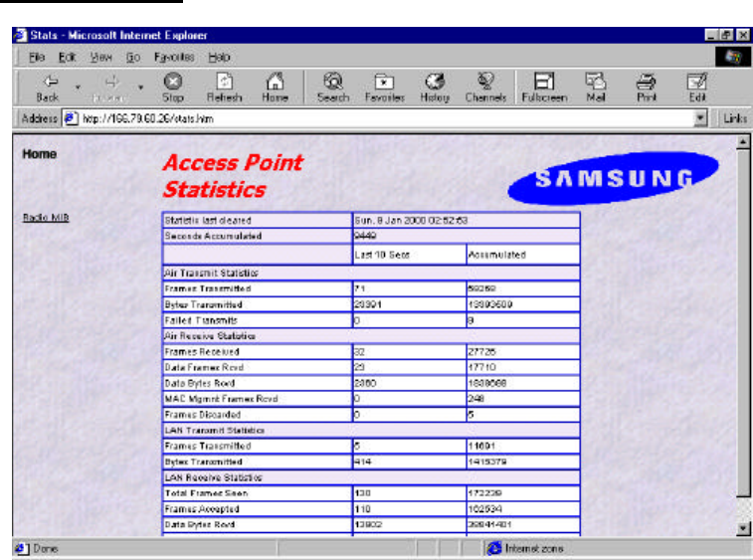Open the Search toolbar button
753x560 pixels.
[333, 88]
